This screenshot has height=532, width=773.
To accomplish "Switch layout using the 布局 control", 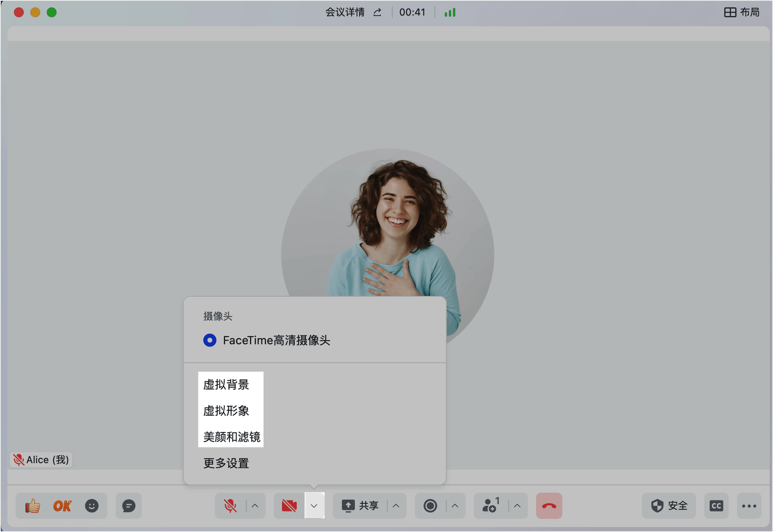I will click(x=742, y=12).
